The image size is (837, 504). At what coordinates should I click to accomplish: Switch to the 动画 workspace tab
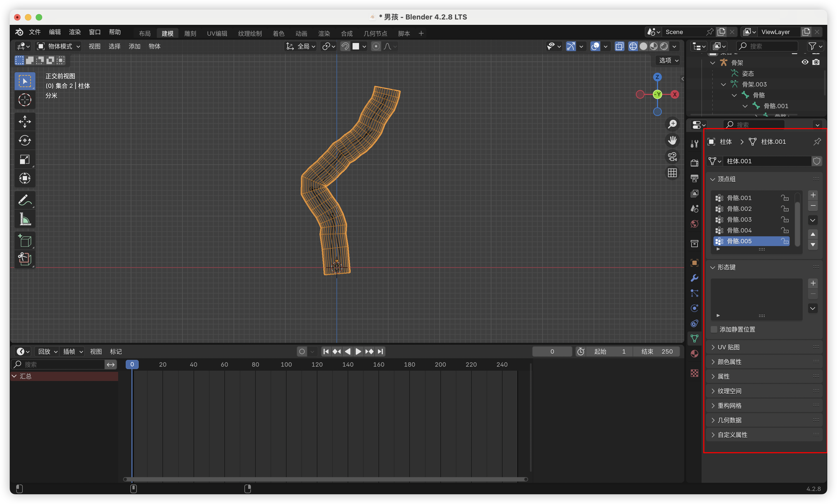[x=301, y=33]
